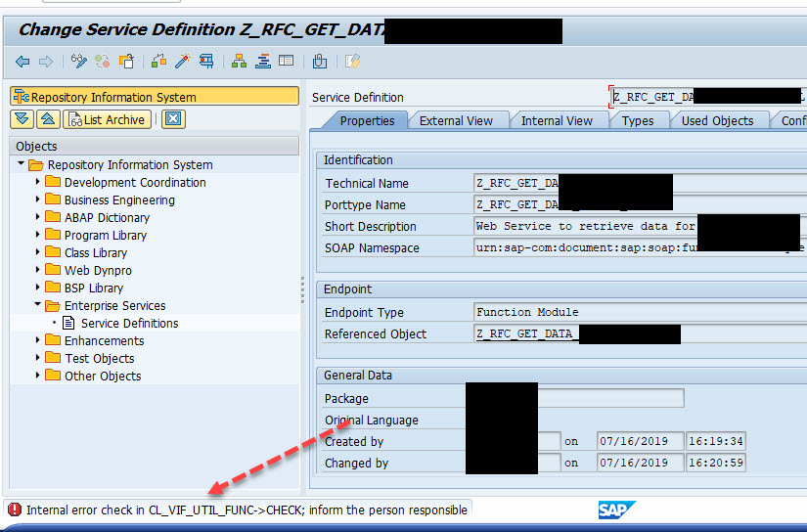Click the List Archive button

(107, 119)
